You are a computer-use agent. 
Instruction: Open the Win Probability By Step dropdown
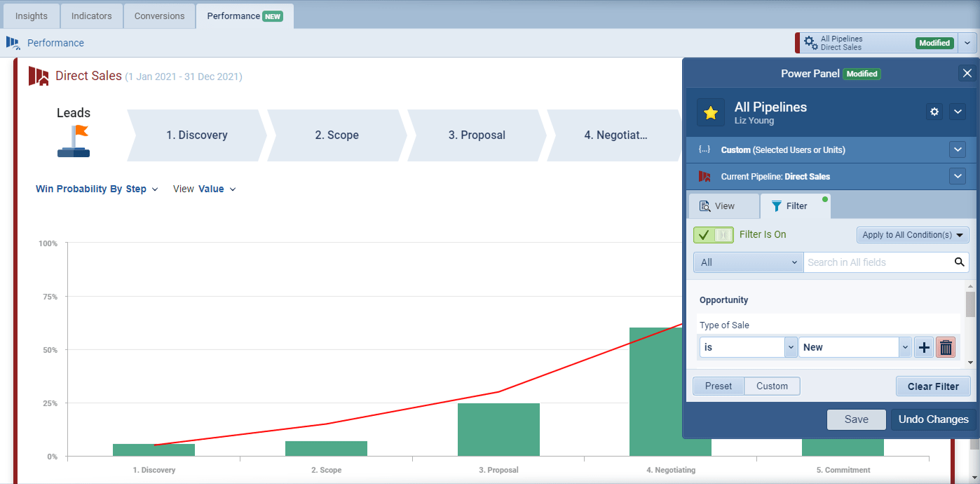[97, 189]
